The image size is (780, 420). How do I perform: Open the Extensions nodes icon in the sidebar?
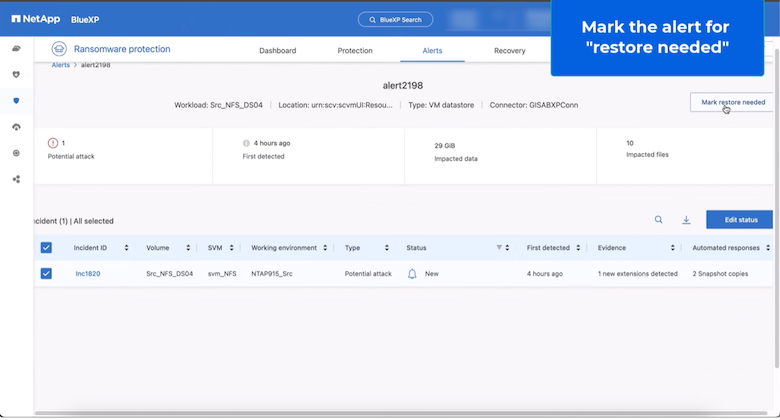[x=16, y=179]
